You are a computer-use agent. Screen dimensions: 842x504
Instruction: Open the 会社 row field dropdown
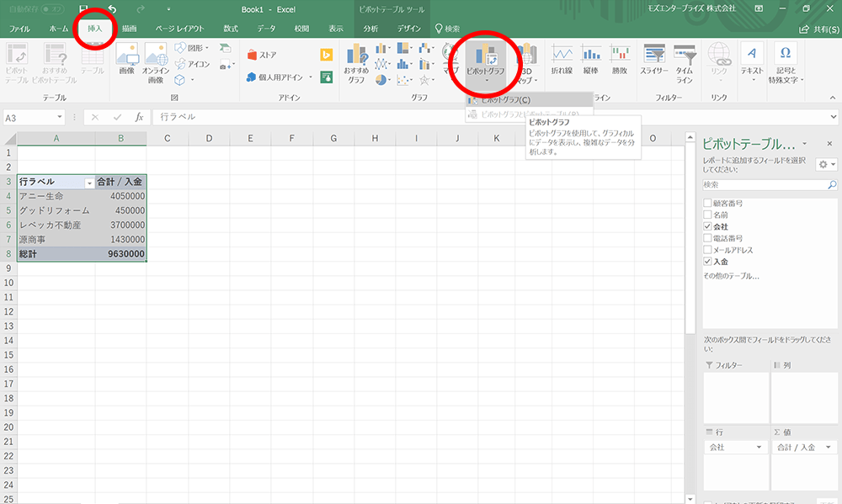(x=759, y=447)
